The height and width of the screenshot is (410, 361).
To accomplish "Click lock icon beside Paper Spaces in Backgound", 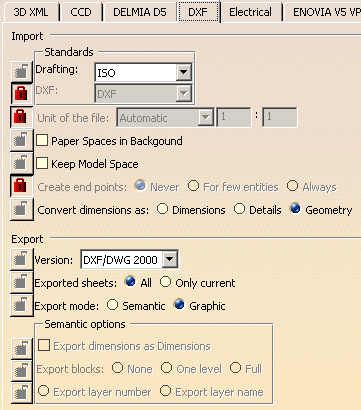I will [x=22, y=140].
